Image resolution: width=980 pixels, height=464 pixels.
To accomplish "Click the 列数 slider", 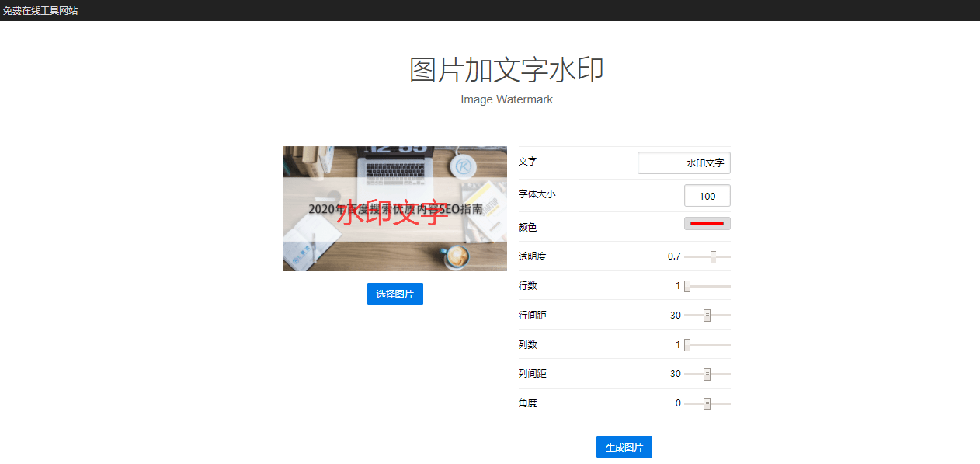I will tap(707, 345).
